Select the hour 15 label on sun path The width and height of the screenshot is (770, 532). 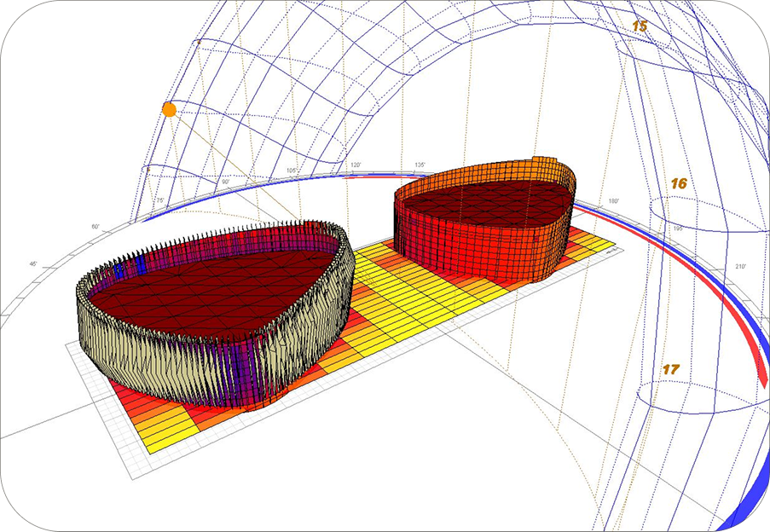click(640, 26)
